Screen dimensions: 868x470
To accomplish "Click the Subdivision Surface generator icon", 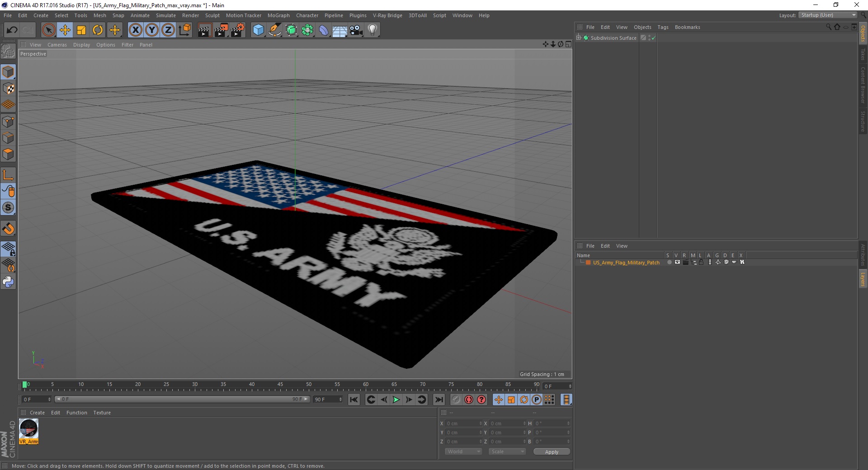I will [x=291, y=30].
